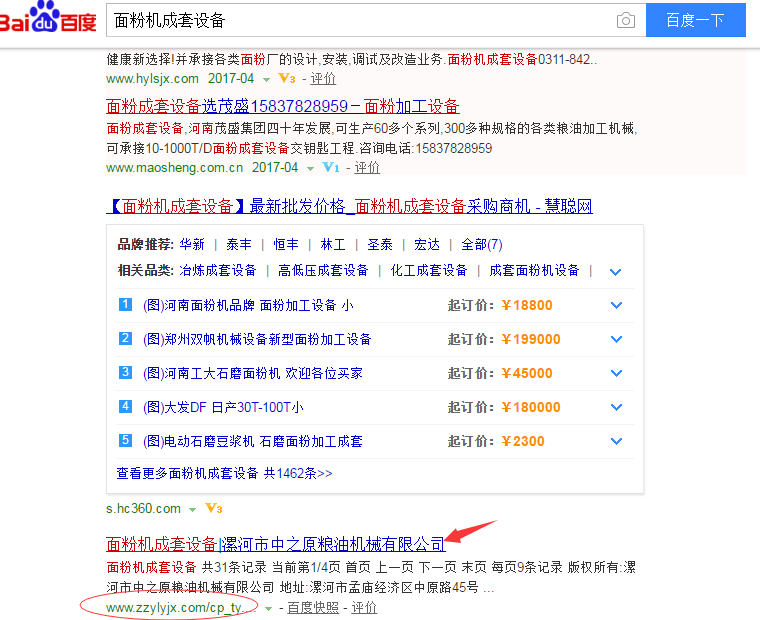Select brand 圣泰

[380, 244]
